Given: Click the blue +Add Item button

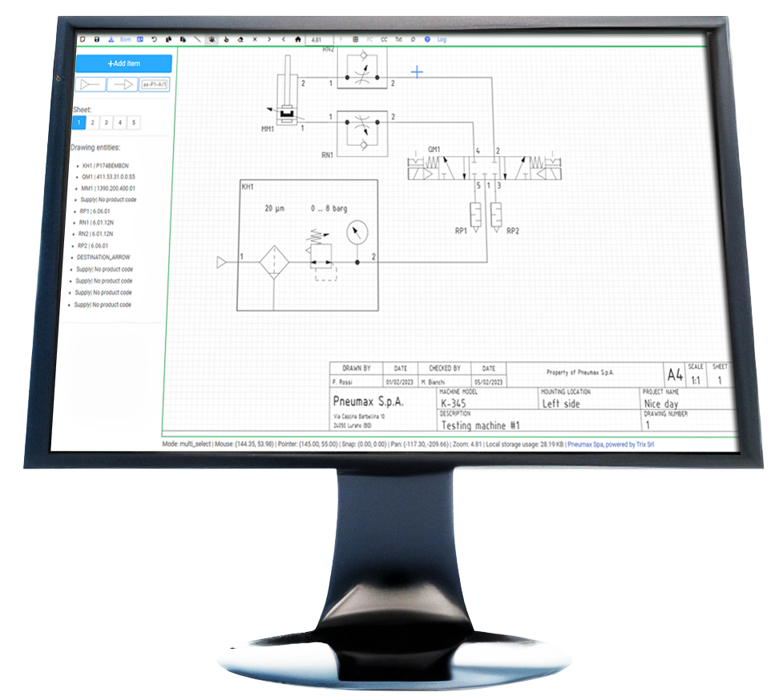Looking at the screenshot, I should (x=123, y=63).
